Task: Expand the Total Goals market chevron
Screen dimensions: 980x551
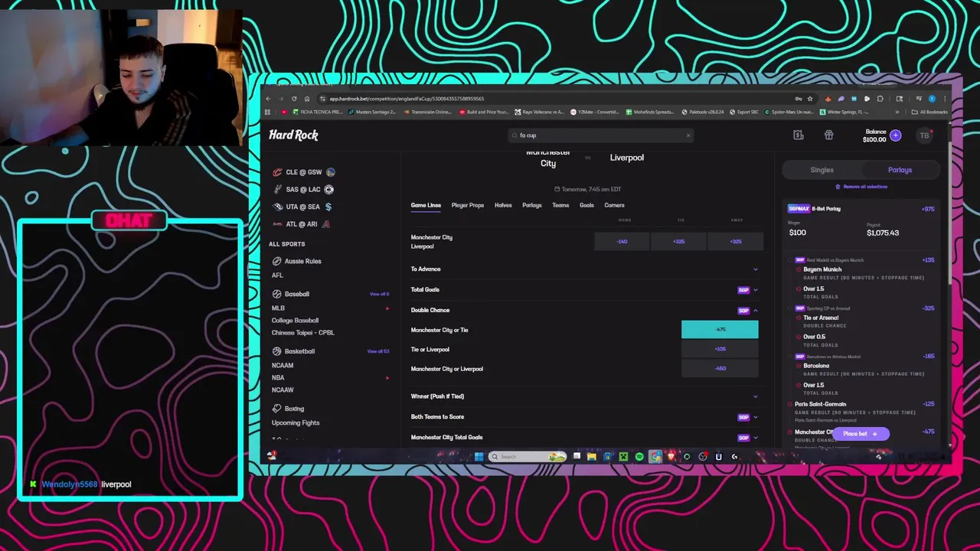Action: (x=755, y=290)
